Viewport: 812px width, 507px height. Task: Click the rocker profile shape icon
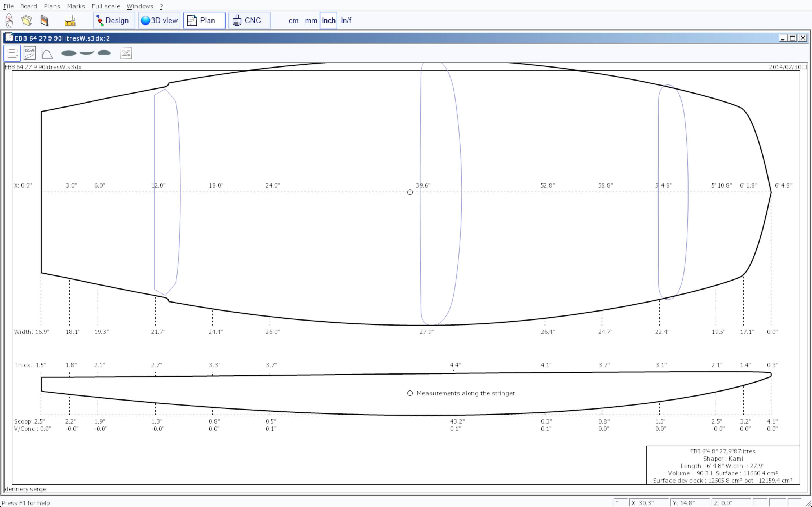click(x=87, y=53)
